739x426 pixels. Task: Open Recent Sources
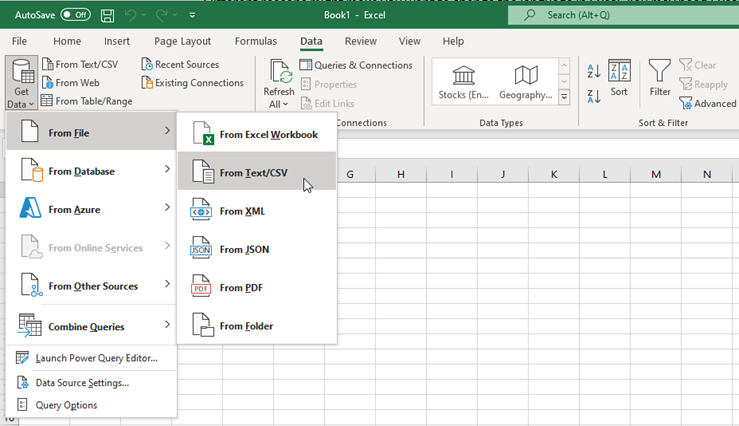(181, 64)
